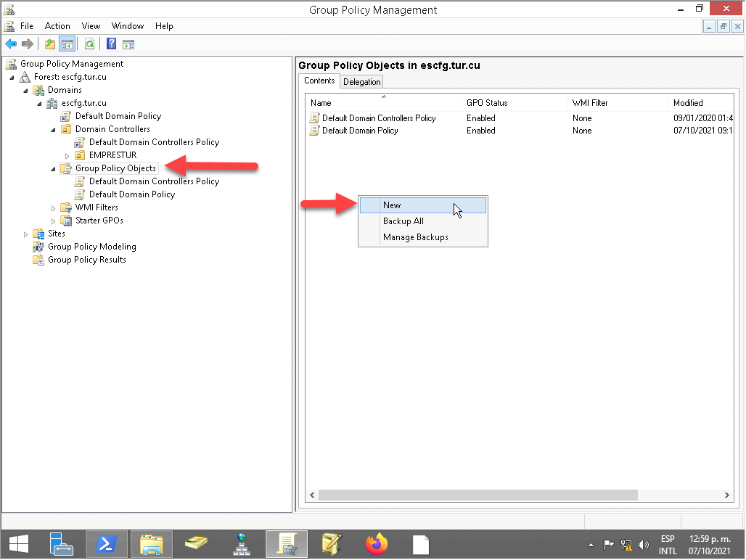746x560 pixels.
Task: Collapse the Domain Controllers node
Action: [53, 130]
